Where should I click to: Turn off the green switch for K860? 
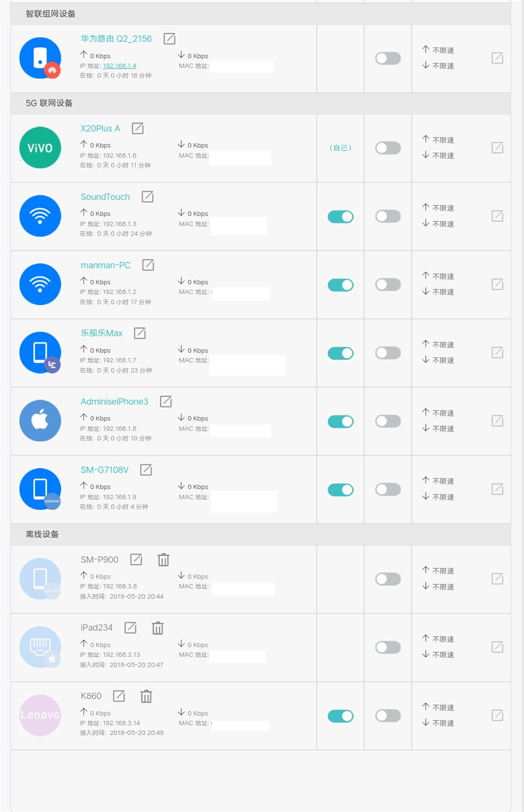coord(341,715)
